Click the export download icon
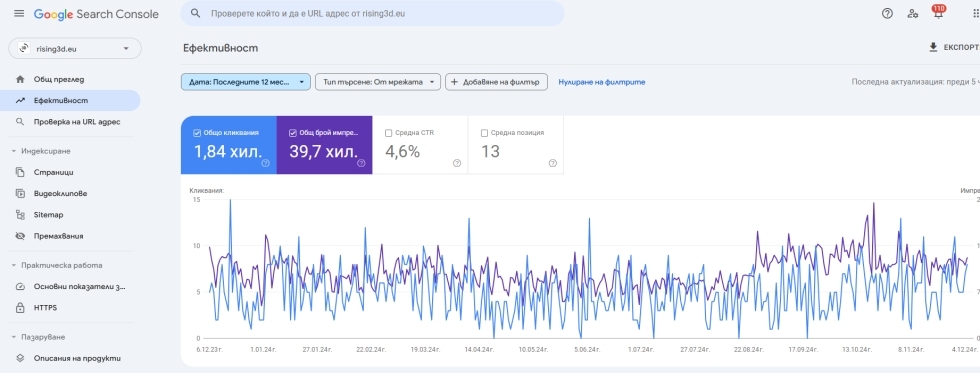The image size is (980, 373). click(933, 47)
